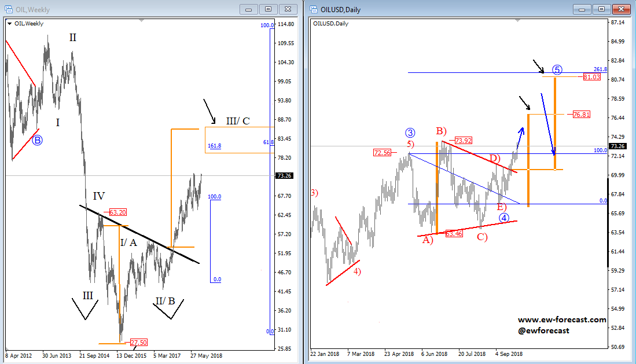Expand the OIL,Weekly chart label dropdown arrow
This screenshot has height=364, width=636.
coord(9,24)
